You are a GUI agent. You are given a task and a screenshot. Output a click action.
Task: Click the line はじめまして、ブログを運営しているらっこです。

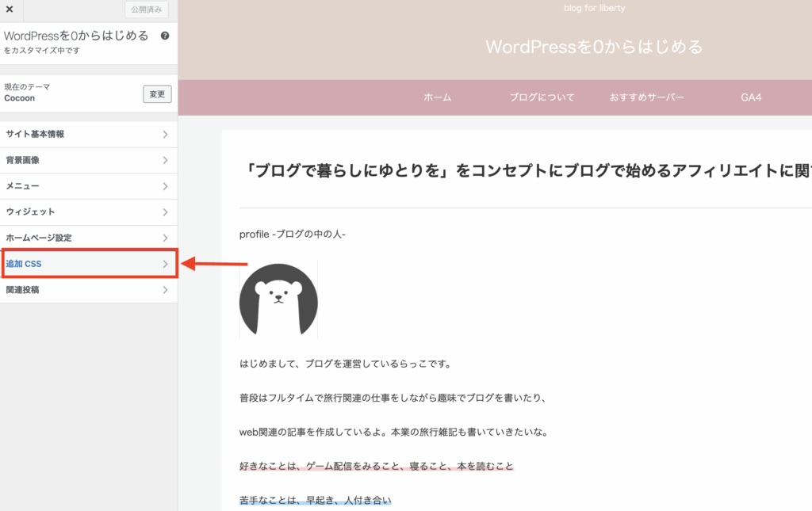[x=345, y=364]
